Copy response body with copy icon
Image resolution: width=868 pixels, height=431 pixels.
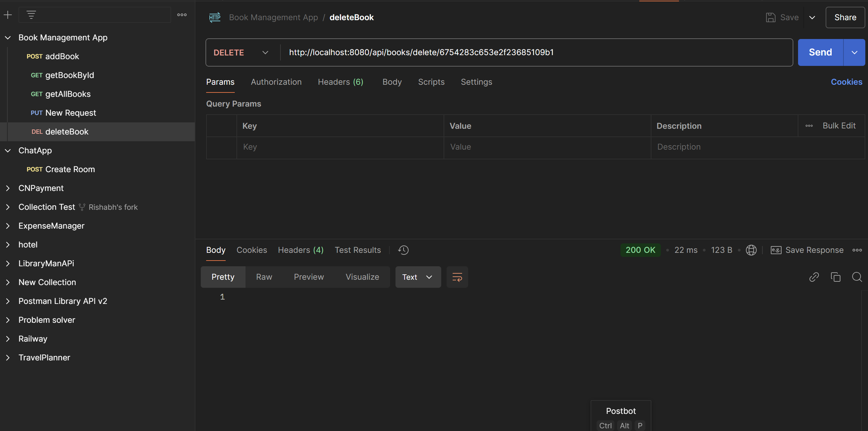835,277
